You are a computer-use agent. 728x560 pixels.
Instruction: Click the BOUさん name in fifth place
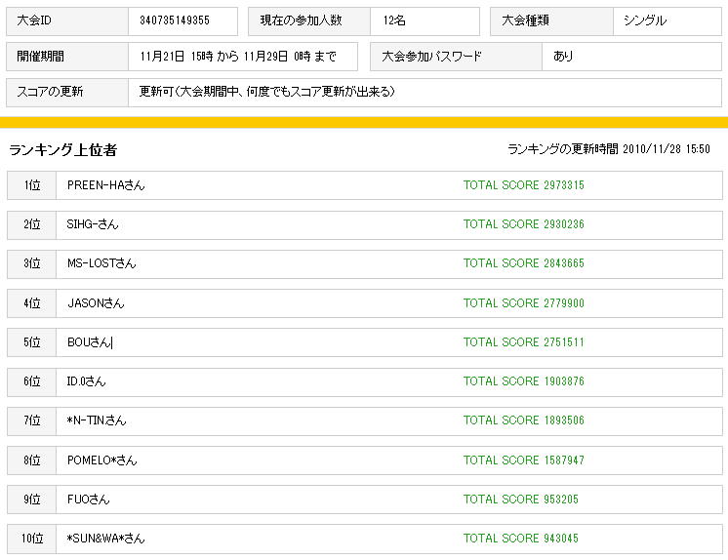pyautogui.click(x=90, y=342)
